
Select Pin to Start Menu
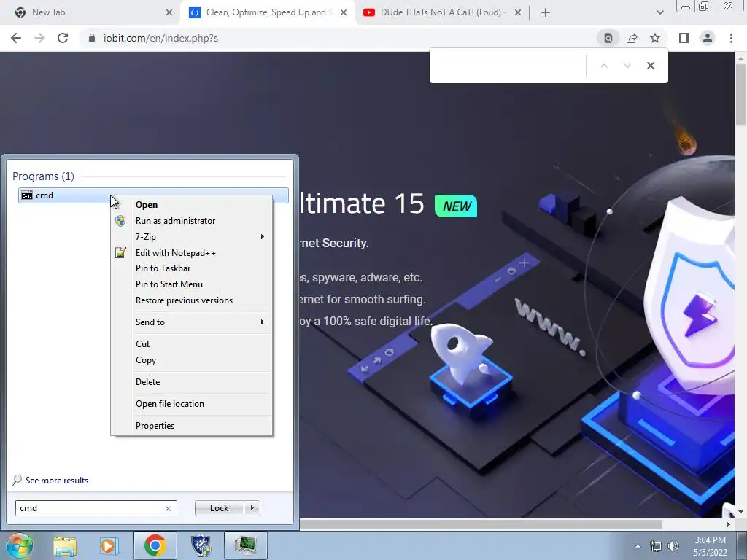(169, 284)
